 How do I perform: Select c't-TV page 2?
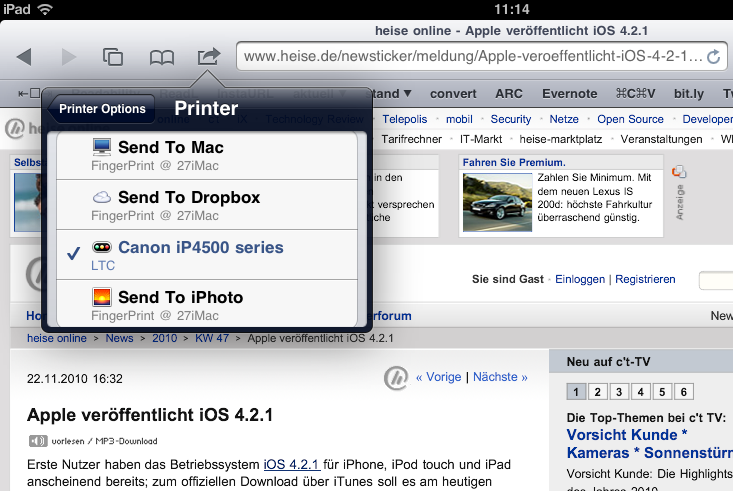point(597,392)
